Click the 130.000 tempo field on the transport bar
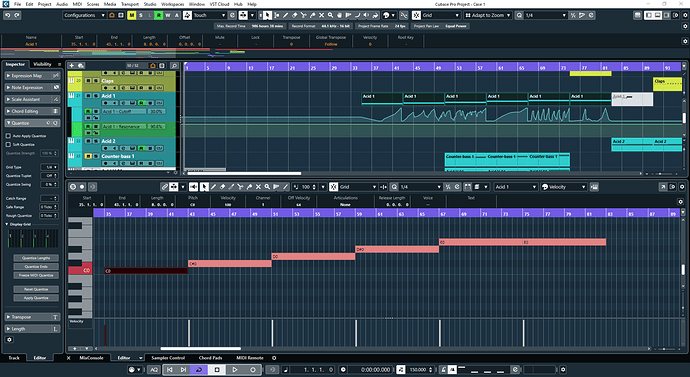The height and width of the screenshot is (377, 690). 418,370
